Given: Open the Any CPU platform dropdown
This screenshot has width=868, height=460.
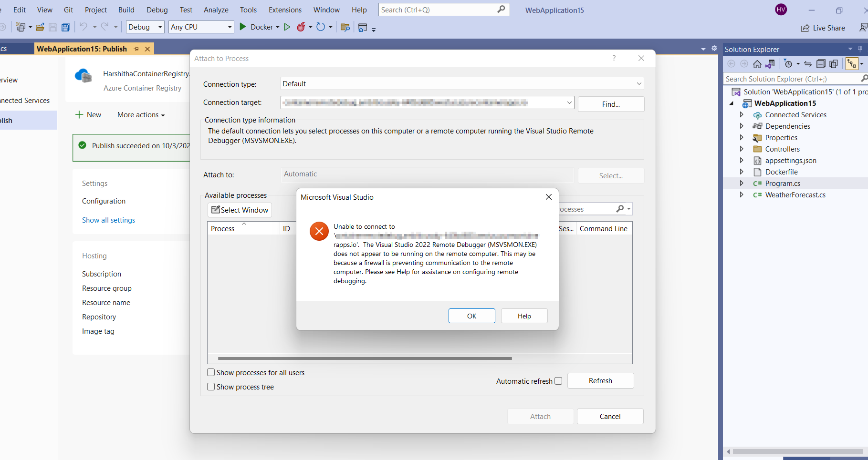Looking at the screenshot, I should 201,27.
